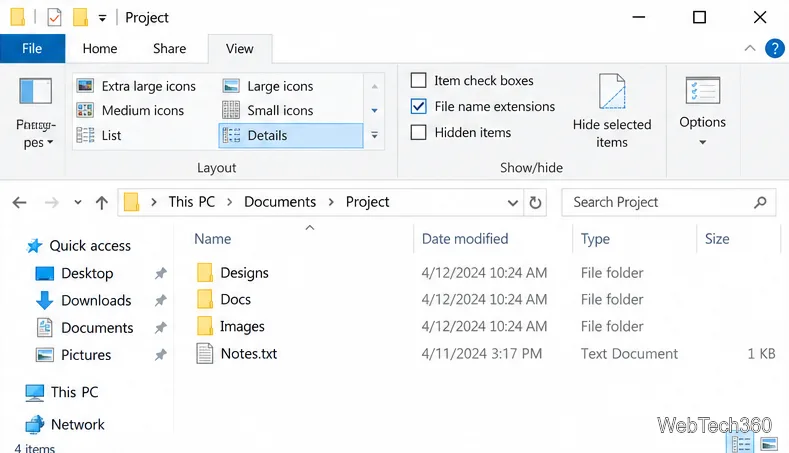Expand the layout gallery More arrow
The width and height of the screenshot is (789, 453).
pyautogui.click(x=374, y=135)
